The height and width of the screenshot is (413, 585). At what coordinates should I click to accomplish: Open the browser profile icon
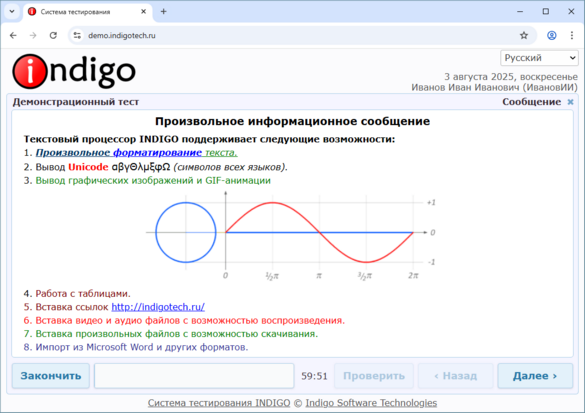551,35
